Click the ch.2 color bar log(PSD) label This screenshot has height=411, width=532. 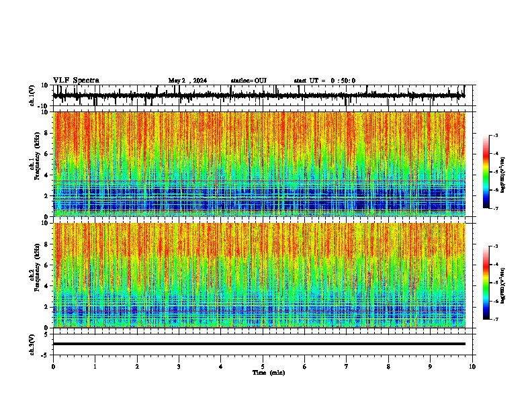point(502,285)
